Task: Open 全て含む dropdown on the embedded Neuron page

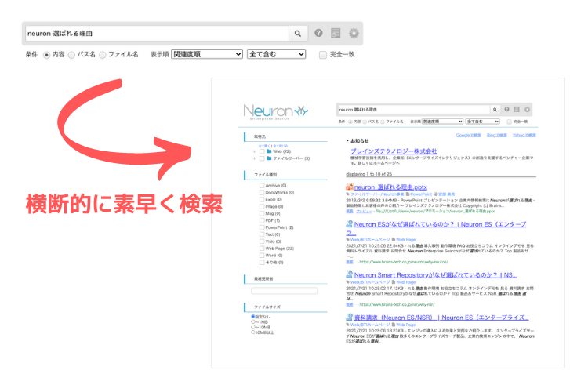Action: (x=483, y=122)
